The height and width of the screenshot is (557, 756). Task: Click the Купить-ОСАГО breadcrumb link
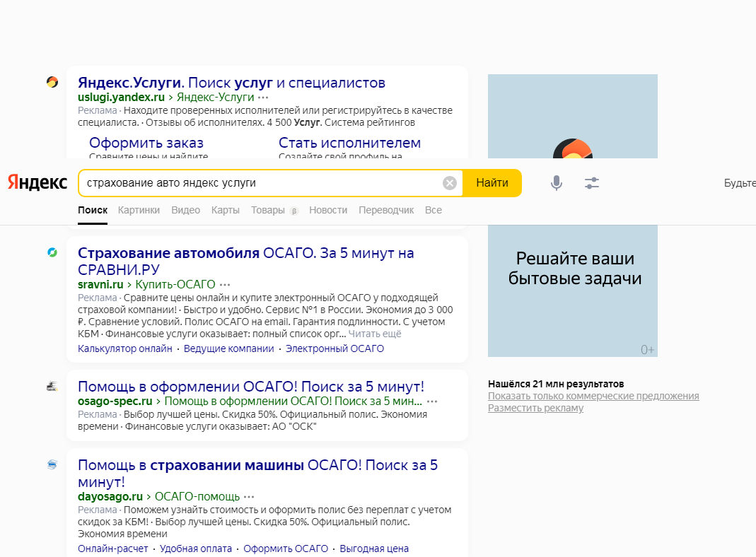pos(175,284)
